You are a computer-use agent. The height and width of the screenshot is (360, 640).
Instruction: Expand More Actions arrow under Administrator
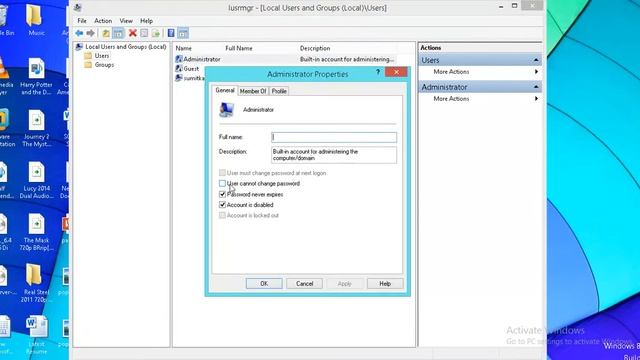click(536, 98)
